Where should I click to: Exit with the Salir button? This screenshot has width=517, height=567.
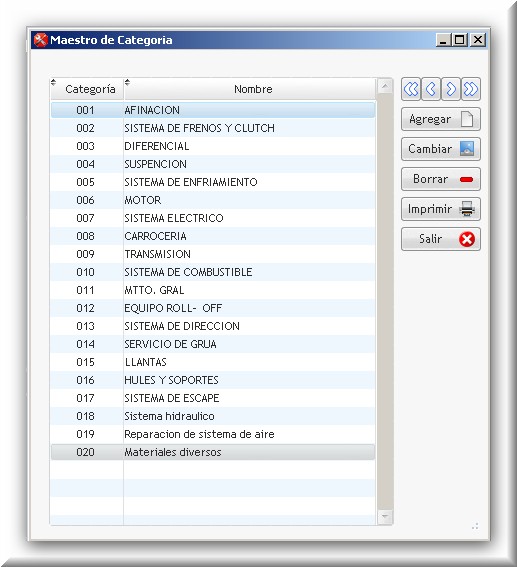441,239
